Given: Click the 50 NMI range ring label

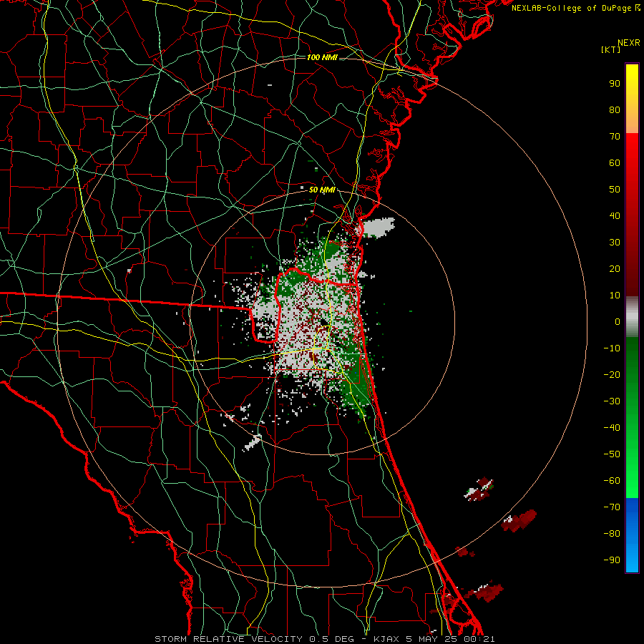Looking at the screenshot, I should pyautogui.click(x=322, y=190).
